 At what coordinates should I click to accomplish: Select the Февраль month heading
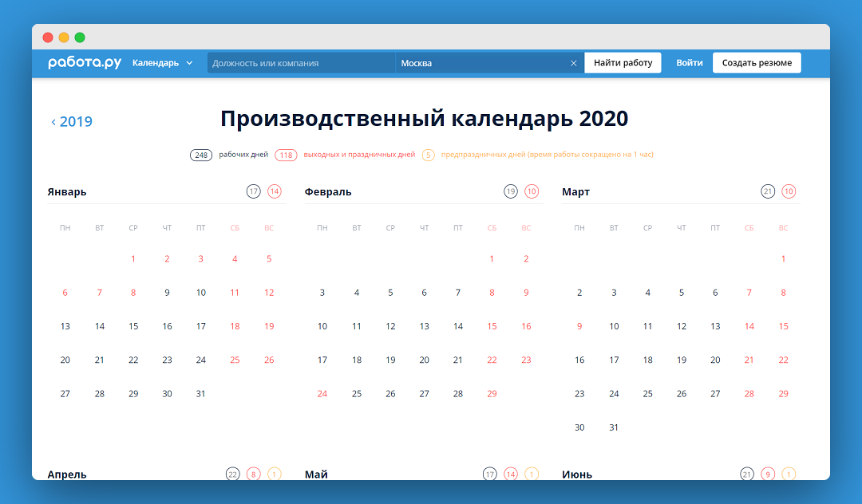coord(328,192)
